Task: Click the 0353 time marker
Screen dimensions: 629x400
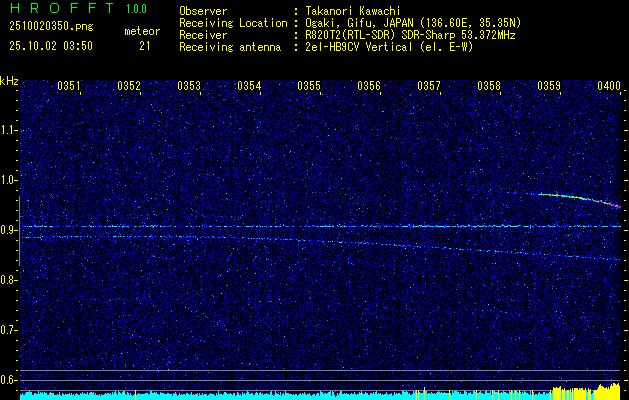Action: pyautogui.click(x=189, y=87)
